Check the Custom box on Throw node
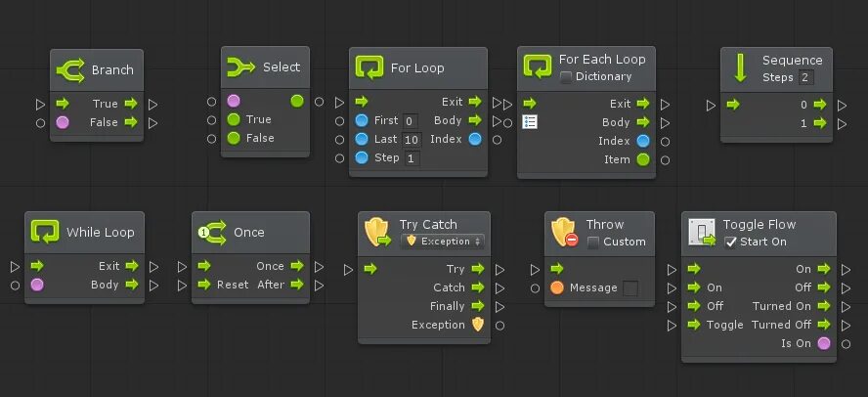 [593, 242]
